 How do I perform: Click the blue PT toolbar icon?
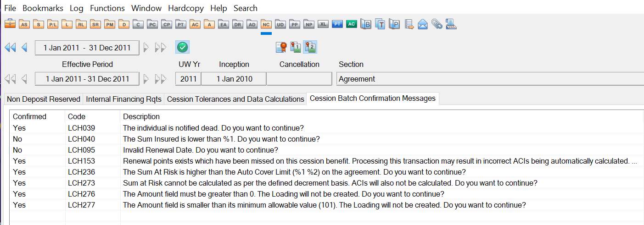pos(337,24)
